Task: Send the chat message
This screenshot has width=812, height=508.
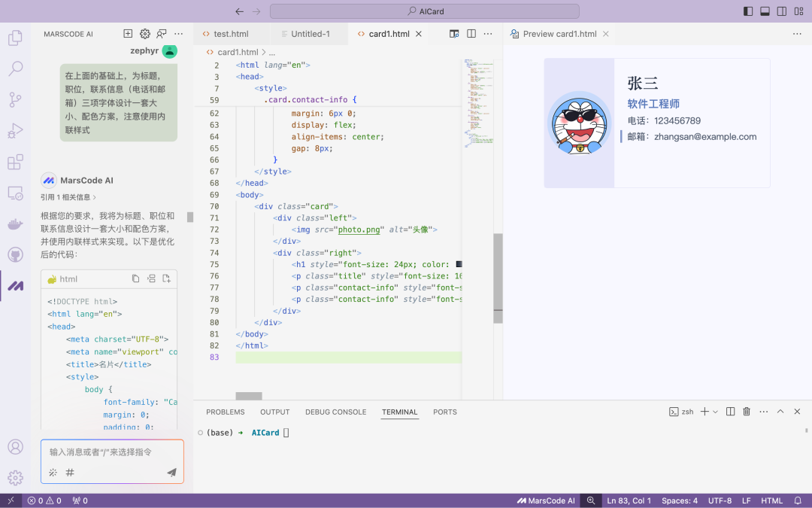Action: 171,472
